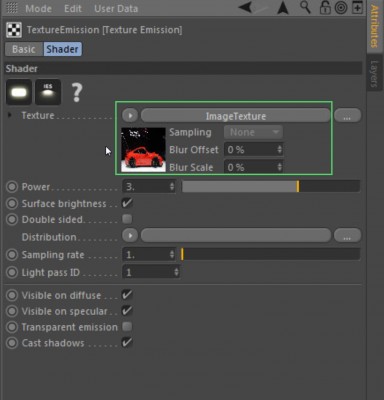The image size is (384, 400).
Task: Adjust the Light pass ID spinner arrows
Action: (x=177, y=273)
